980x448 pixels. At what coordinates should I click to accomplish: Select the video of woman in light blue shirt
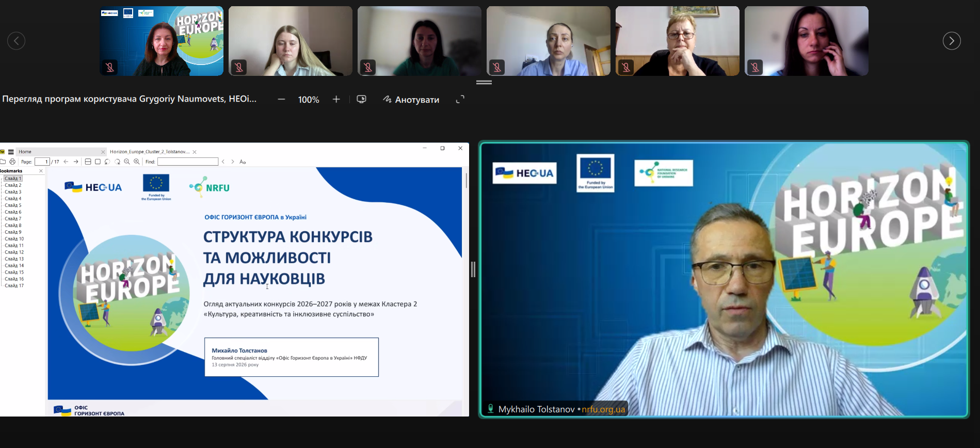549,41
